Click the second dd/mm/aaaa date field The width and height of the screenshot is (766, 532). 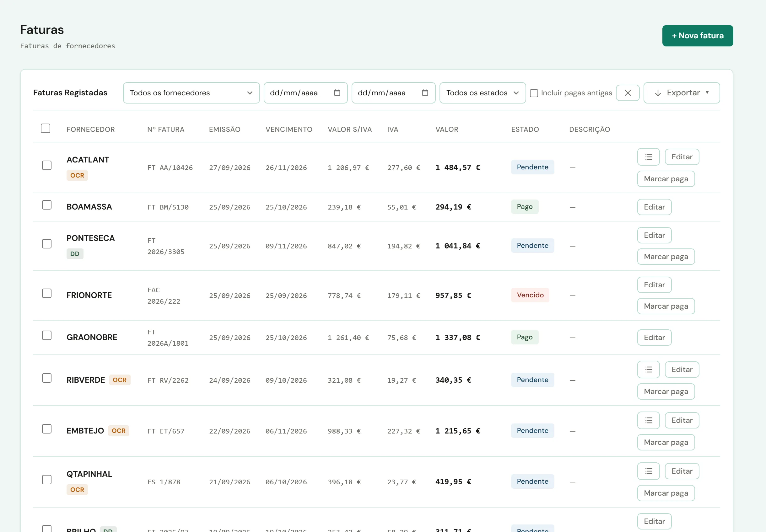[393, 93]
